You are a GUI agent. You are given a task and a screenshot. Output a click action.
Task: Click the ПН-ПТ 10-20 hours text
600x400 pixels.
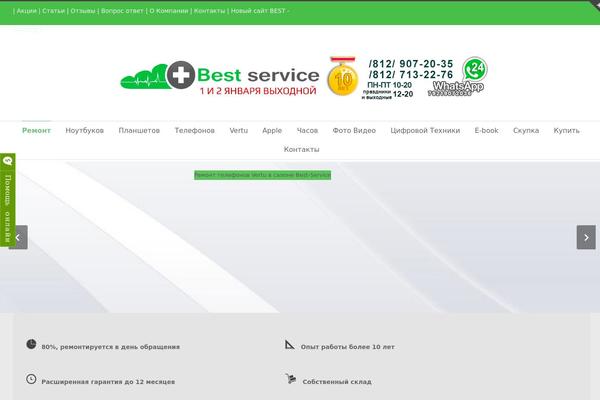click(x=389, y=85)
